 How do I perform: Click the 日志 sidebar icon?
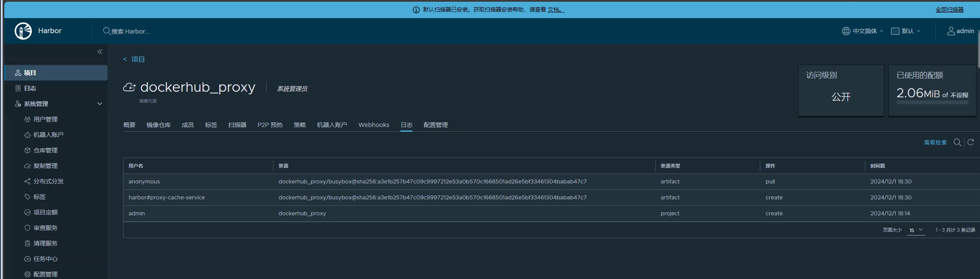(x=18, y=88)
